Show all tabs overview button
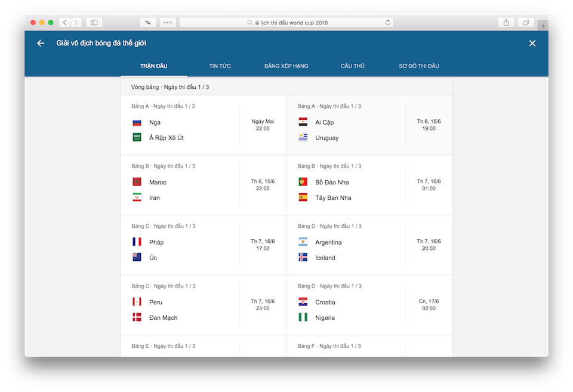The height and width of the screenshot is (392, 573). [x=526, y=22]
